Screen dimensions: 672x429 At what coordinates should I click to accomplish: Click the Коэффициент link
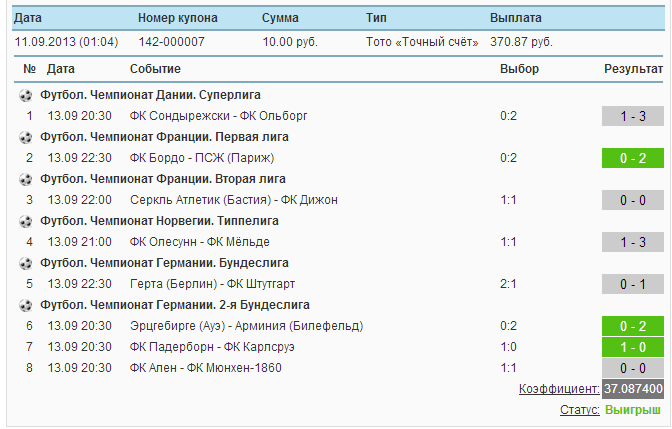[x=559, y=389]
